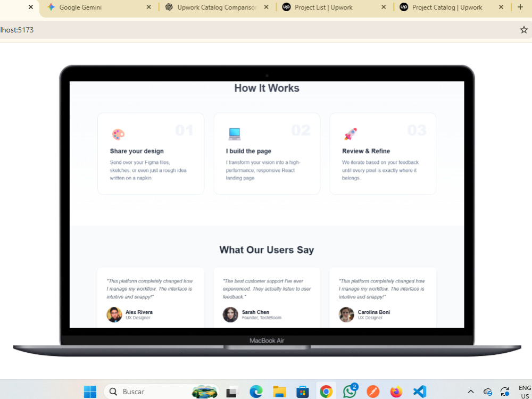Select the I build the page heading

click(x=248, y=151)
